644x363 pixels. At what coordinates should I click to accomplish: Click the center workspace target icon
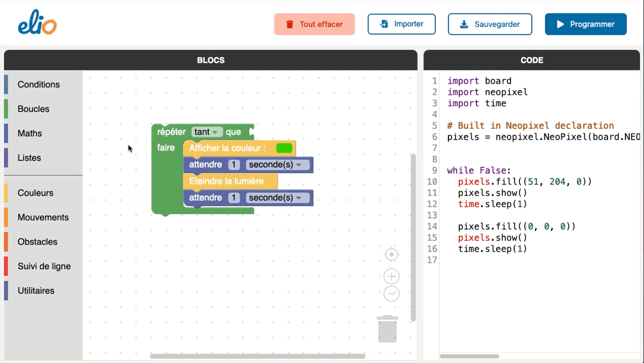(391, 255)
